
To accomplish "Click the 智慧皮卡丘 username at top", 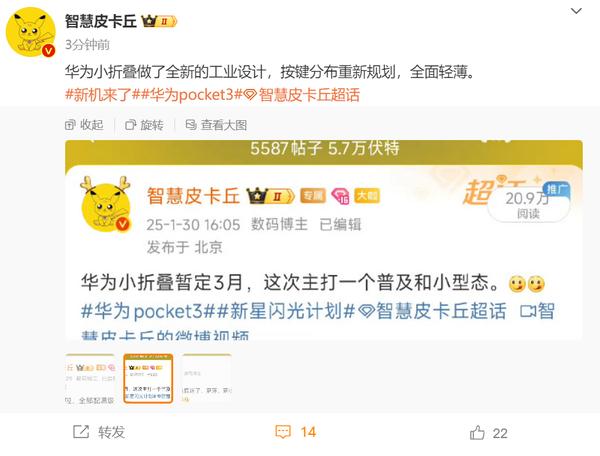I will [x=101, y=21].
